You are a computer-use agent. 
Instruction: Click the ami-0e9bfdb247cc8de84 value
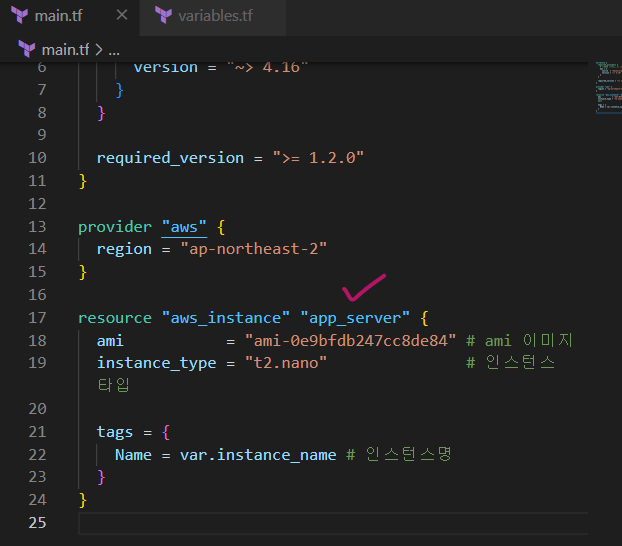pos(350,341)
